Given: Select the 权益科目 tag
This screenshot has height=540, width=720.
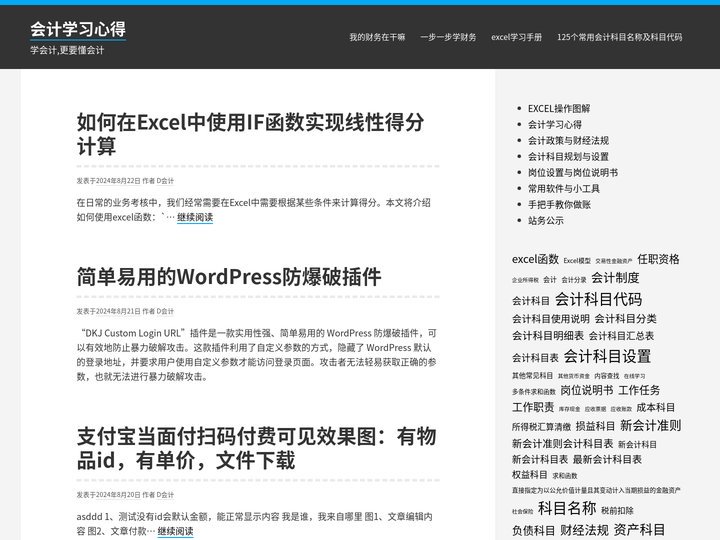Looking at the screenshot, I should [529, 475].
